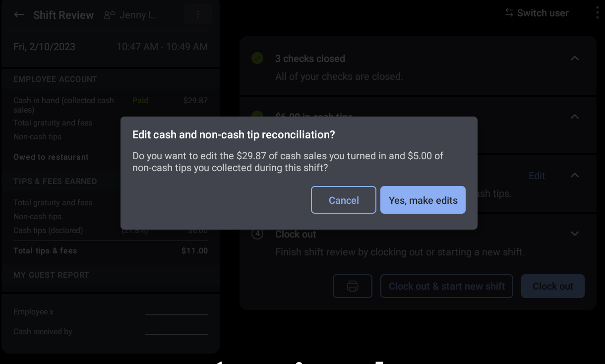
Task: Collapse the $6.00 in cash tips section
Action: [574, 117]
